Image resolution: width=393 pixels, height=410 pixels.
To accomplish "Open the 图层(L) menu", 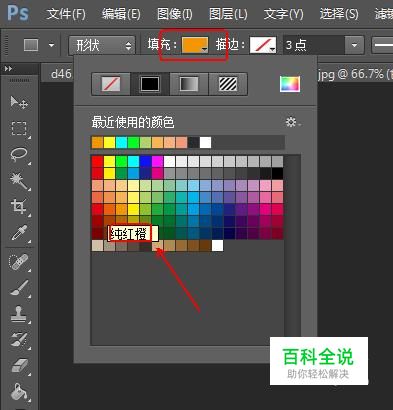I will click(228, 14).
